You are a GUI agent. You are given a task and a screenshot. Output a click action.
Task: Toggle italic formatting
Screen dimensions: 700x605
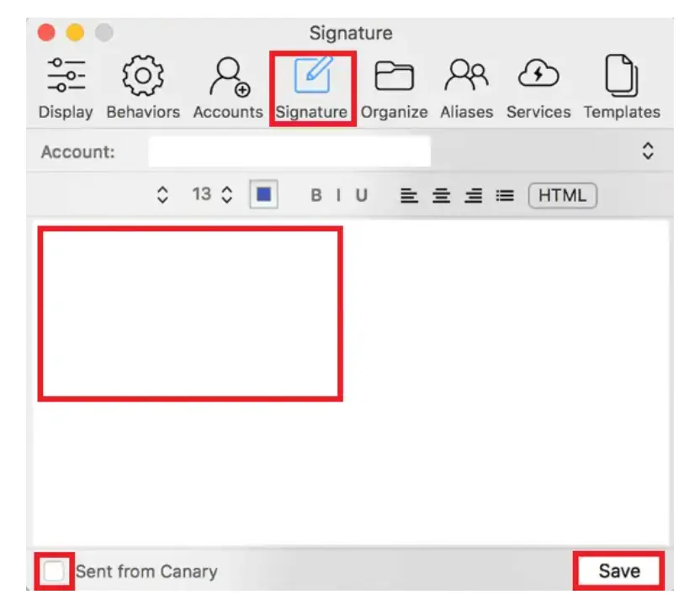[339, 195]
